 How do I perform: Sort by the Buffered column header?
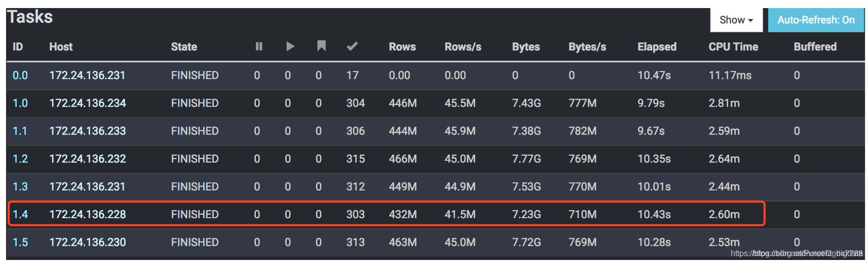[x=815, y=47]
